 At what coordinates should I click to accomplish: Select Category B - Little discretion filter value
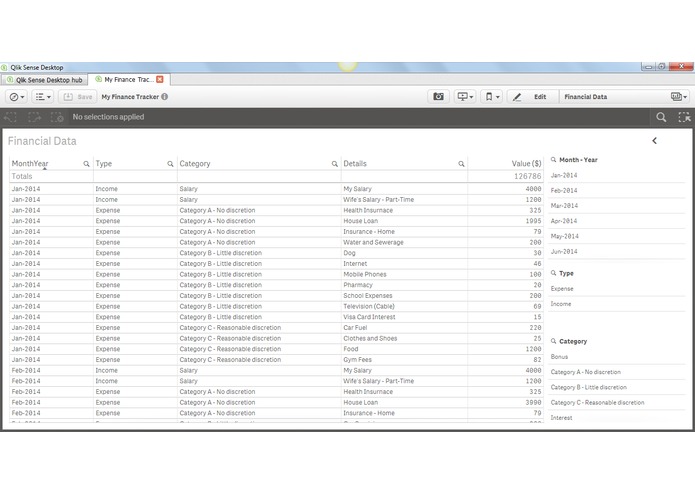coord(617,387)
